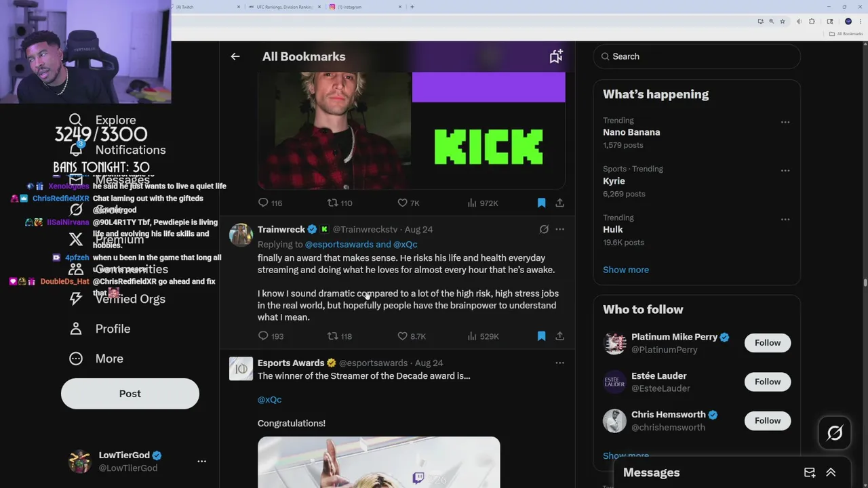The image size is (868, 488).
Task: Open more options on Esports Awards tweet
Action: click(x=559, y=363)
